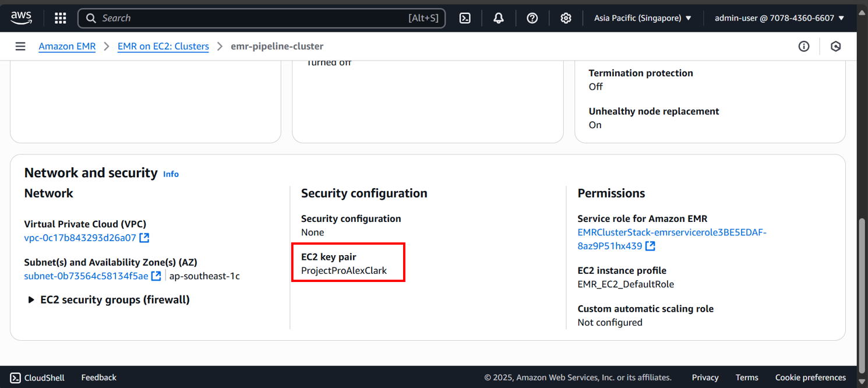The height and width of the screenshot is (388, 868).
Task: Open the notifications bell
Action: [x=499, y=18]
